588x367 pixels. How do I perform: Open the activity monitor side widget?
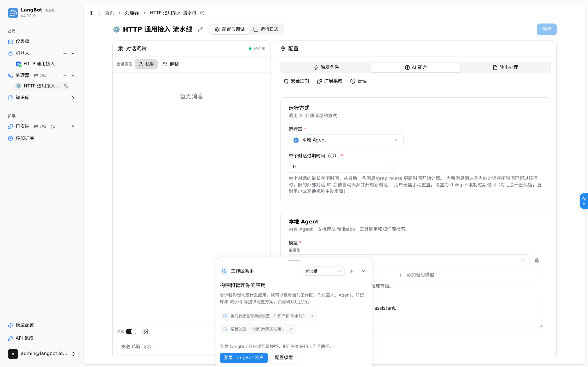(584, 201)
